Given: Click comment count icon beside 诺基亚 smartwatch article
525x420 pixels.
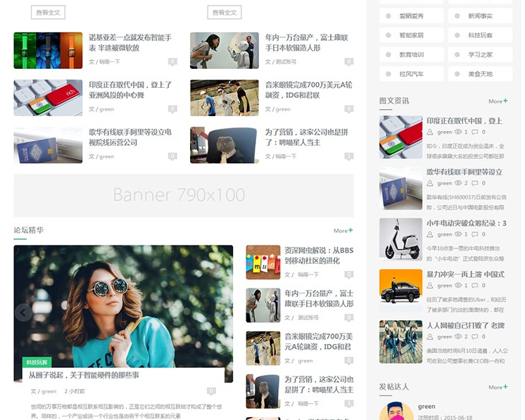Looking at the screenshot, I should coord(172,62).
